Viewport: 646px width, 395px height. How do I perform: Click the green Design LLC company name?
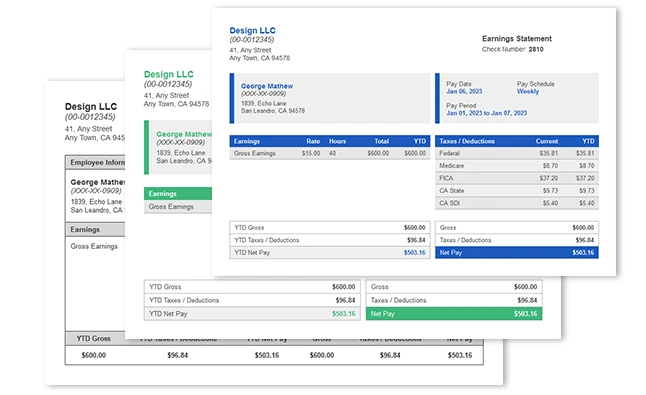pyautogui.click(x=168, y=74)
